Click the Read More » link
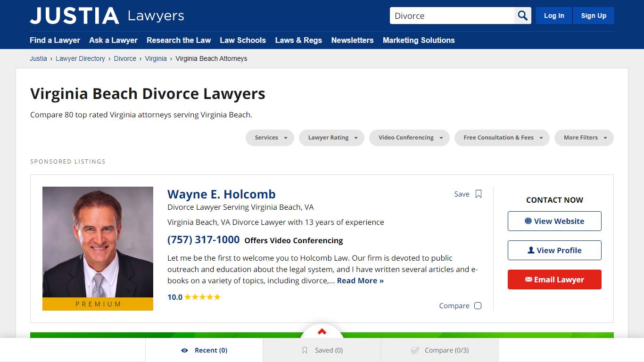This screenshot has width=644, height=362. (360, 280)
